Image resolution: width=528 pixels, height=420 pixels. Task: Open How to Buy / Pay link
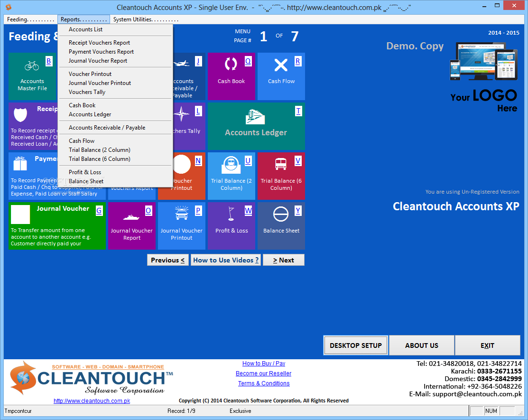tap(264, 364)
